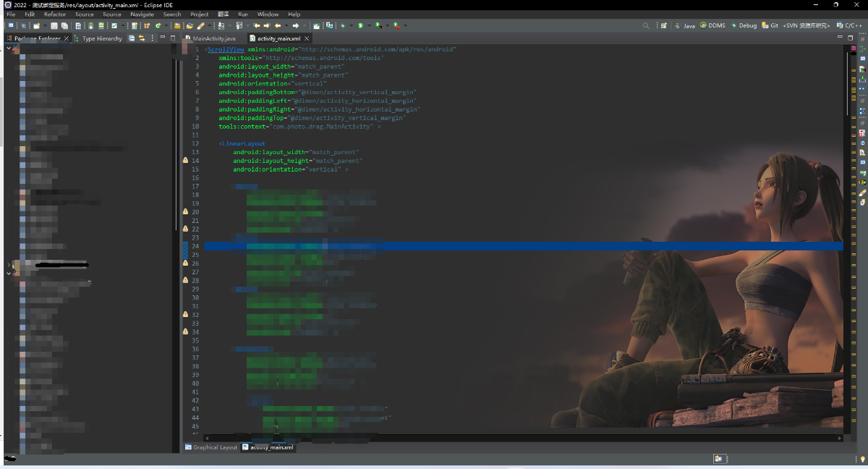Minimize the editor area
Image resolution: width=868 pixels, height=469 pixels.
click(840, 37)
